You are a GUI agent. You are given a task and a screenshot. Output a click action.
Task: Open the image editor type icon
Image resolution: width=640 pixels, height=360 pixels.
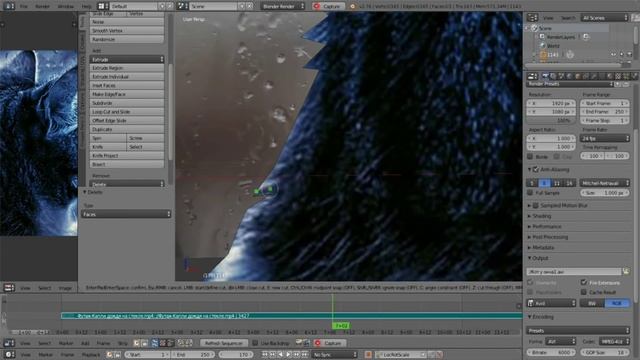click(9, 288)
